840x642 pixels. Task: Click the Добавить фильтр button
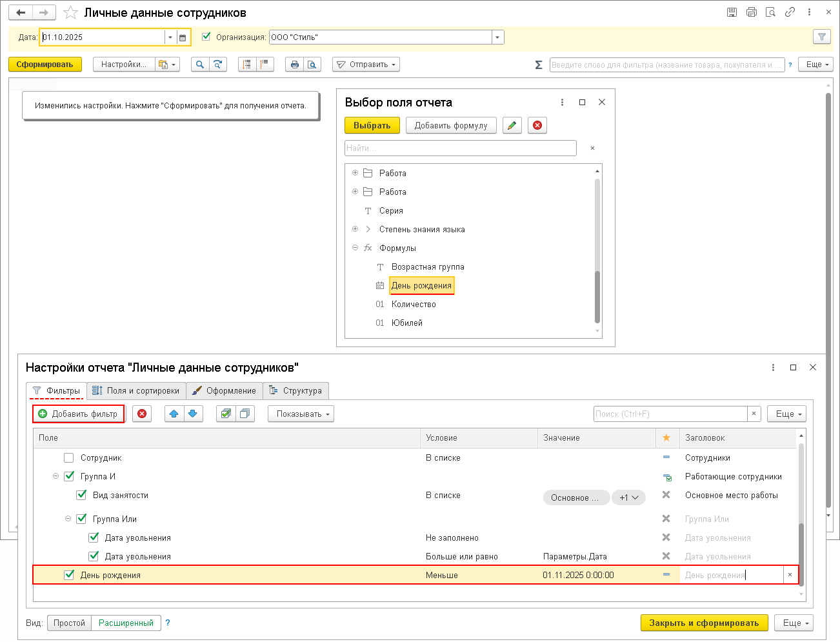[79, 414]
